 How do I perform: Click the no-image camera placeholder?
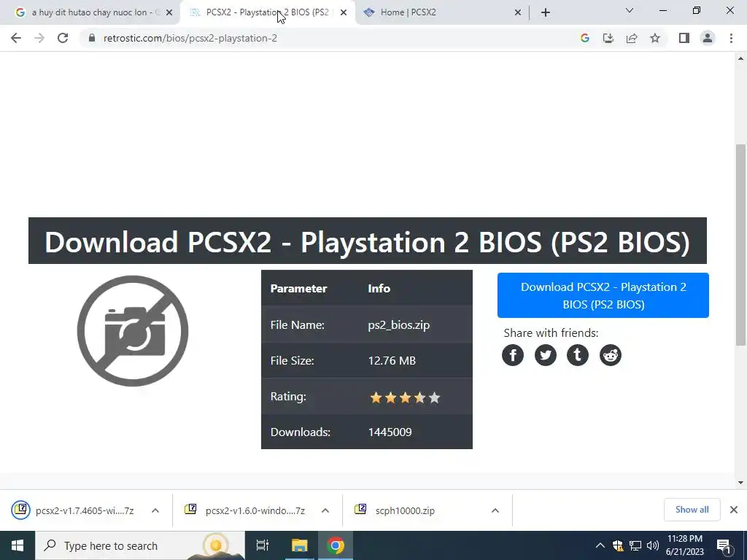pos(133,331)
